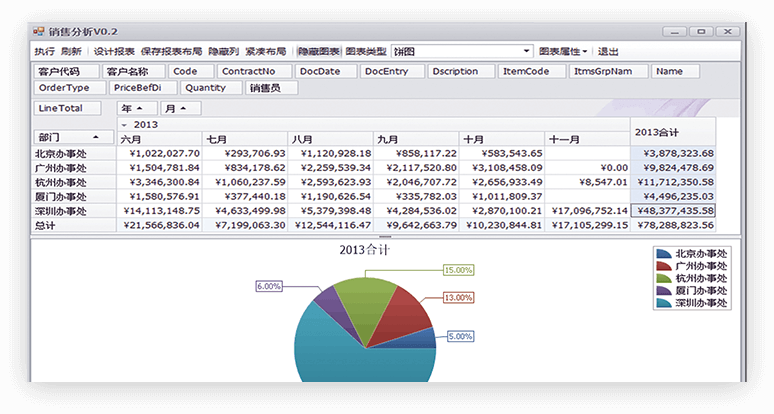Viewport: 774px width, 414px height.
Task: Expand the 图表属性 dropdown menu
Action: tap(563, 51)
